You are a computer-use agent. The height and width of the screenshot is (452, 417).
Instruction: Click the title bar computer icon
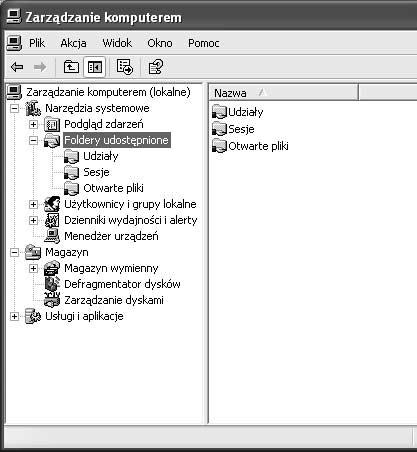point(14,17)
